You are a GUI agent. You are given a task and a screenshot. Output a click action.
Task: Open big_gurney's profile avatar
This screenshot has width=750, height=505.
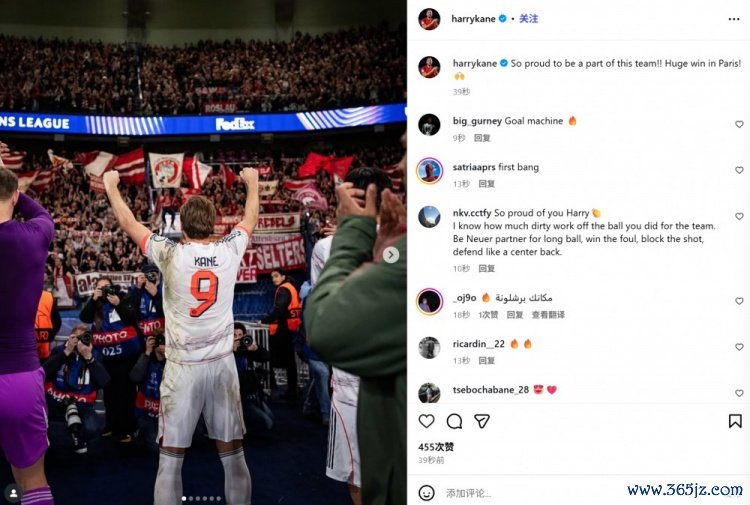(x=429, y=124)
